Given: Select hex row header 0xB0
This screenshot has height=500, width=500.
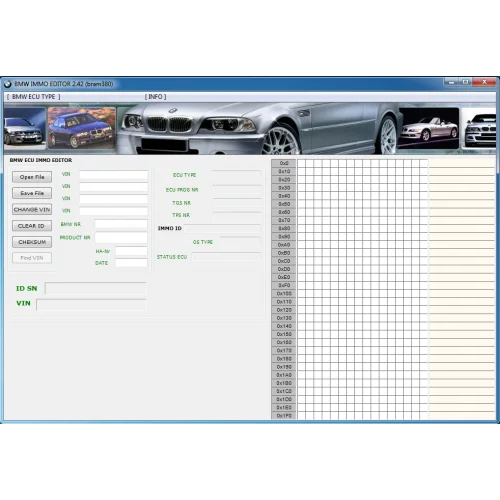Looking at the screenshot, I should [284, 253].
